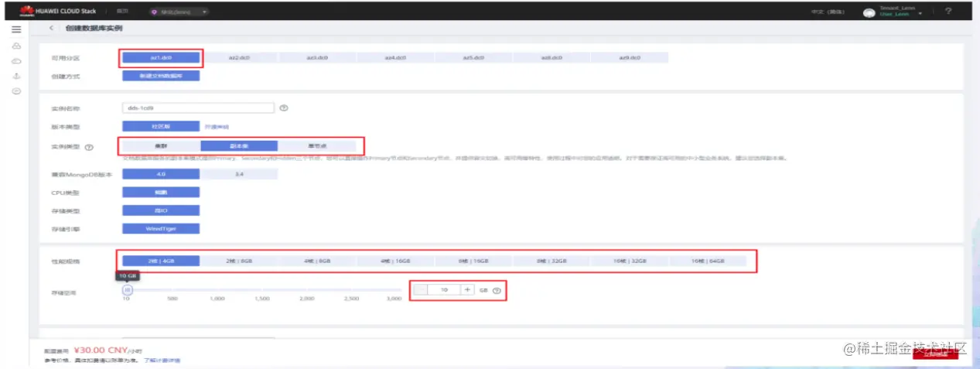Click the blue storage type IO button
The image size is (980, 369).
point(161,210)
